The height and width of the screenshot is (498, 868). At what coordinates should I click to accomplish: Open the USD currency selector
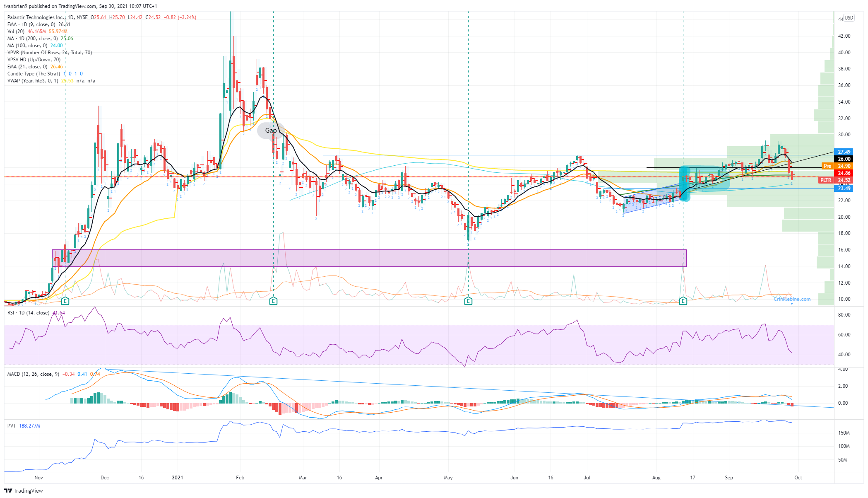coord(849,18)
